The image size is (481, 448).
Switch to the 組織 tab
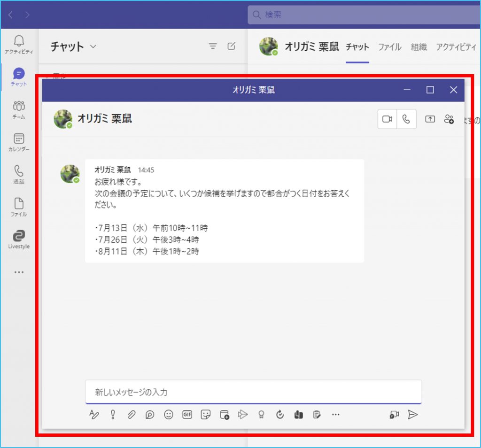click(x=419, y=47)
